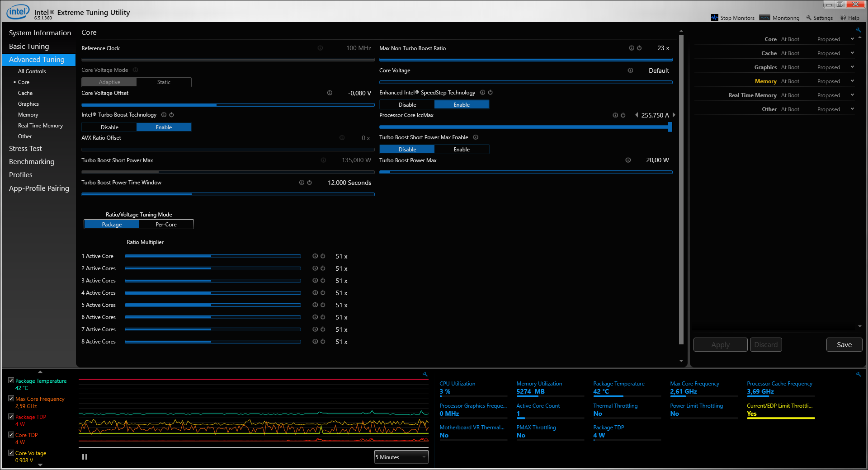Image resolution: width=868 pixels, height=470 pixels.
Task: Uncheck Package TDP graph checkbox
Action: [x=11, y=417]
